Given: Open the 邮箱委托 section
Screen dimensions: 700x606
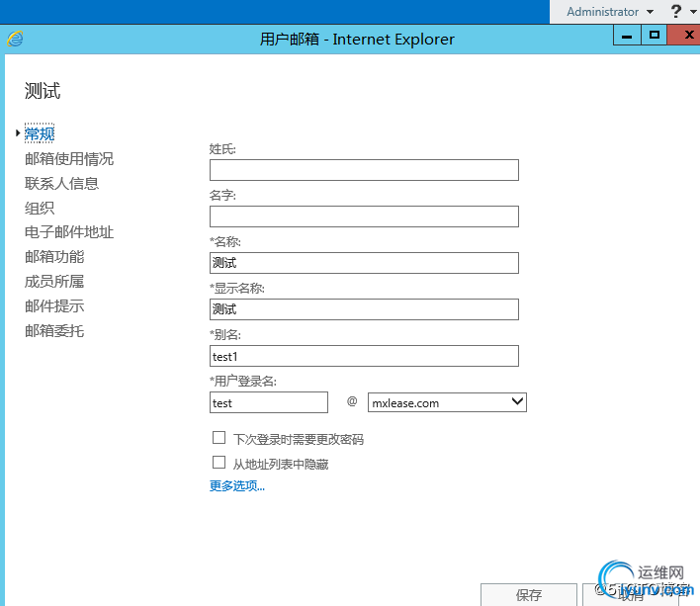Looking at the screenshot, I should coord(54,330).
